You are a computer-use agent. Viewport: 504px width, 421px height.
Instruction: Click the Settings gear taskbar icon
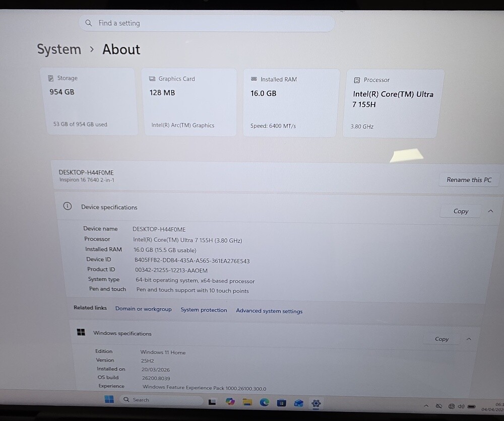click(316, 403)
